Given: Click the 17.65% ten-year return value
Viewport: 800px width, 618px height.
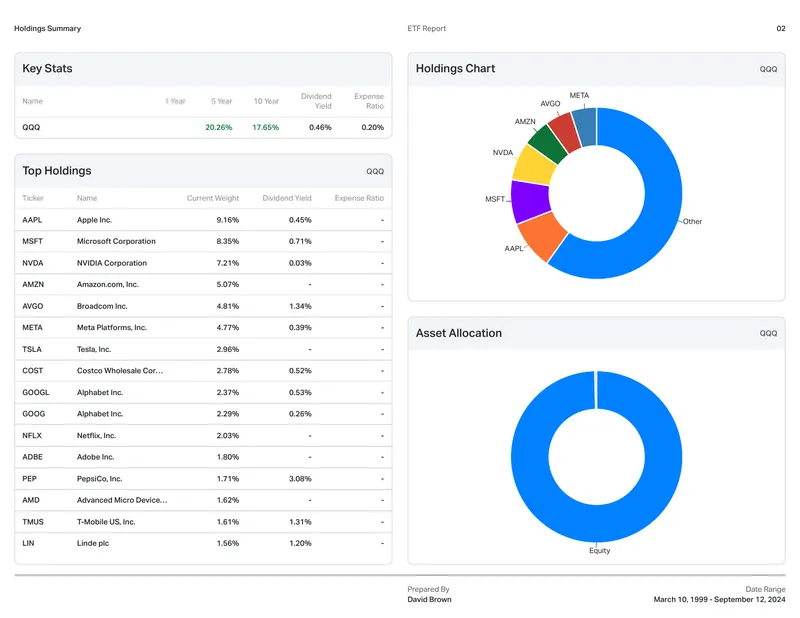Looking at the screenshot, I should [x=266, y=127].
